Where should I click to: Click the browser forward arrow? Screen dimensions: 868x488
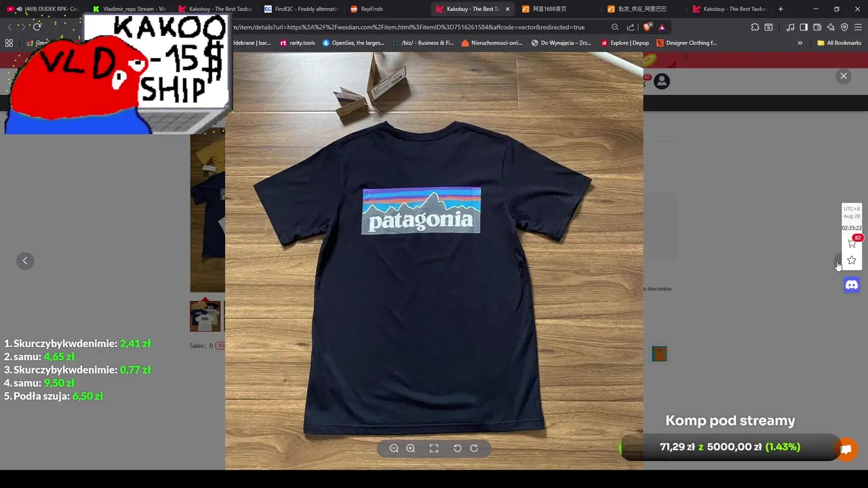point(22,26)
